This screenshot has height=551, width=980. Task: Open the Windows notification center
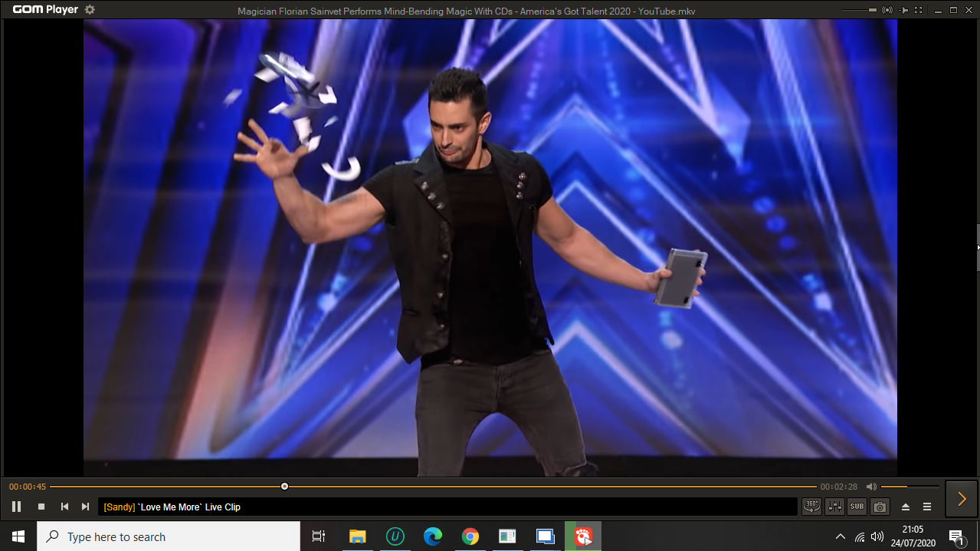tap(956, 536)
